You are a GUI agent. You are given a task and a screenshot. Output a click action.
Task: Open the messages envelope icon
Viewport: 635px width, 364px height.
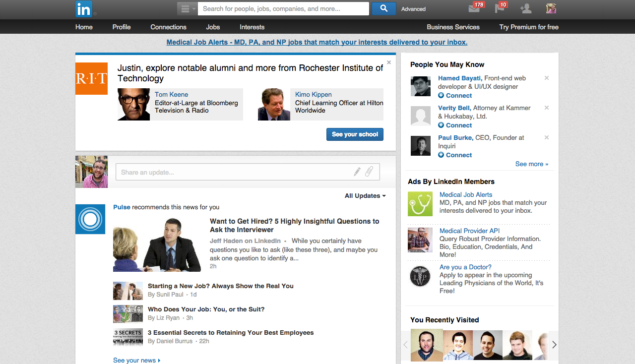pos(474,8)
